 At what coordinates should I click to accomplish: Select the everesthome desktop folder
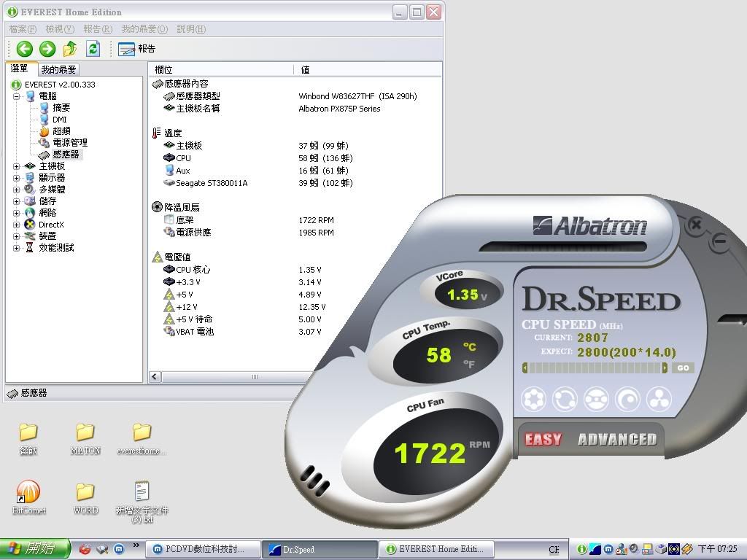tap(142, 438)
